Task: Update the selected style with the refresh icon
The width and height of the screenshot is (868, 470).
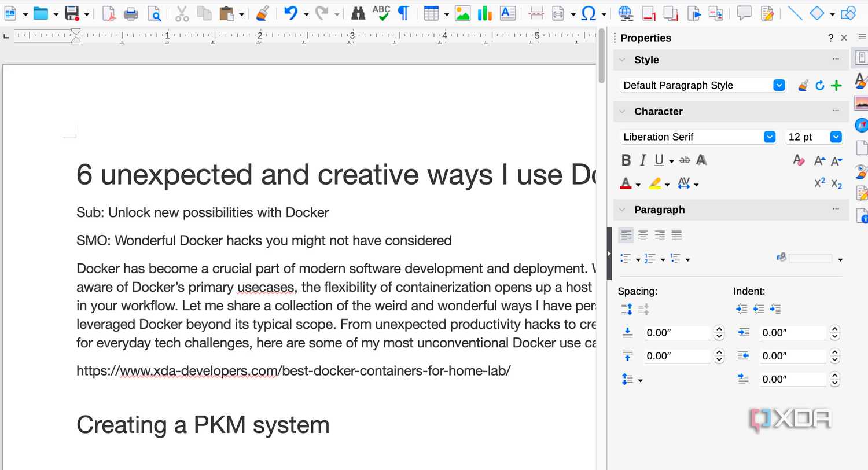Action: point(819,86)
